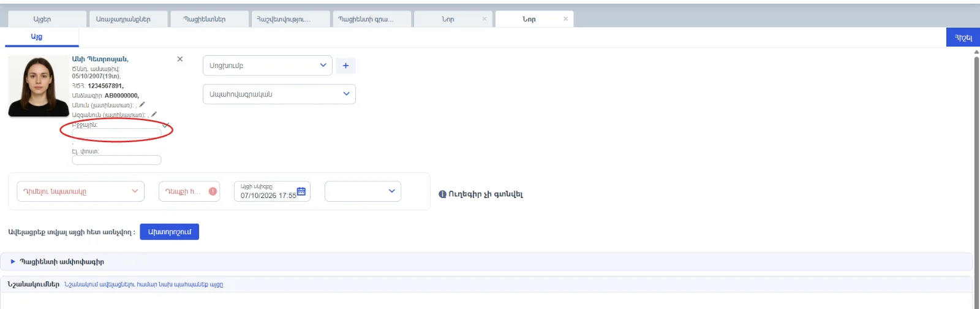Remove the selected patient with X

180,59
